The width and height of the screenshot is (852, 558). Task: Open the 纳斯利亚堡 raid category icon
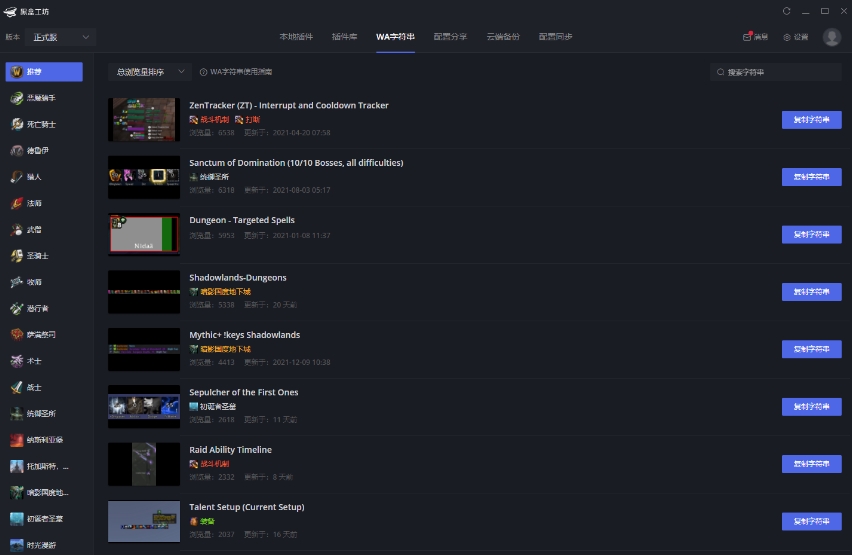[x=17, y=440]
